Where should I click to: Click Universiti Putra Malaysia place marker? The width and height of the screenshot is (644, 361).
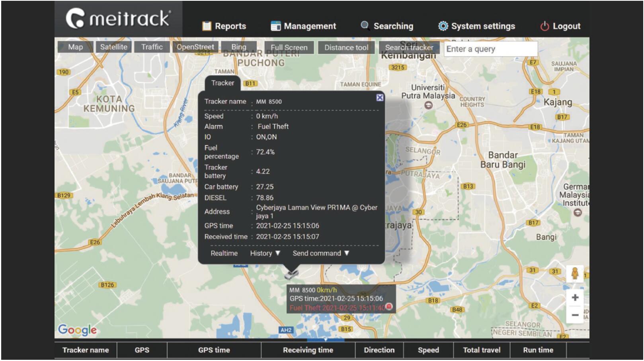(x=428, y=105)
